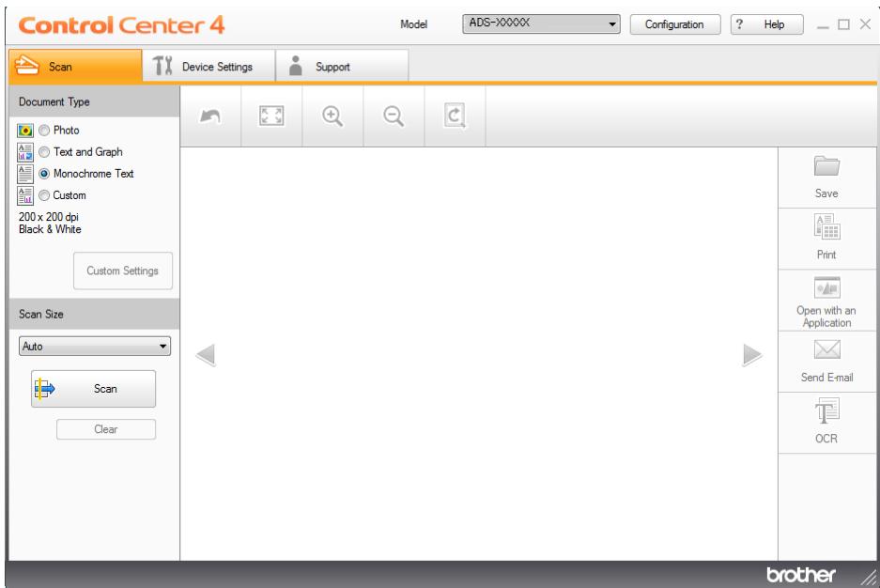Start scanning with the Scan button
The height and width of the screenshot is (588, 880).
93,389
